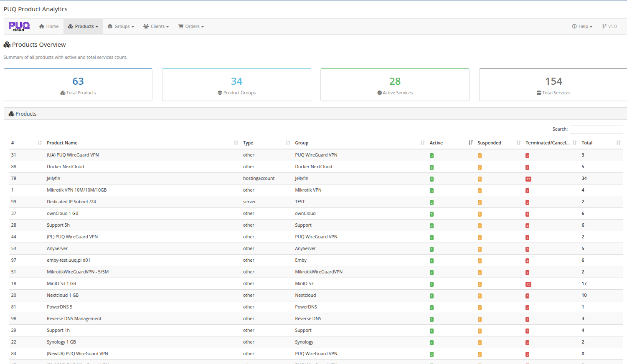Expand the Help dropdown
Viewport: 627px width, 364px height.
(582, 26)
